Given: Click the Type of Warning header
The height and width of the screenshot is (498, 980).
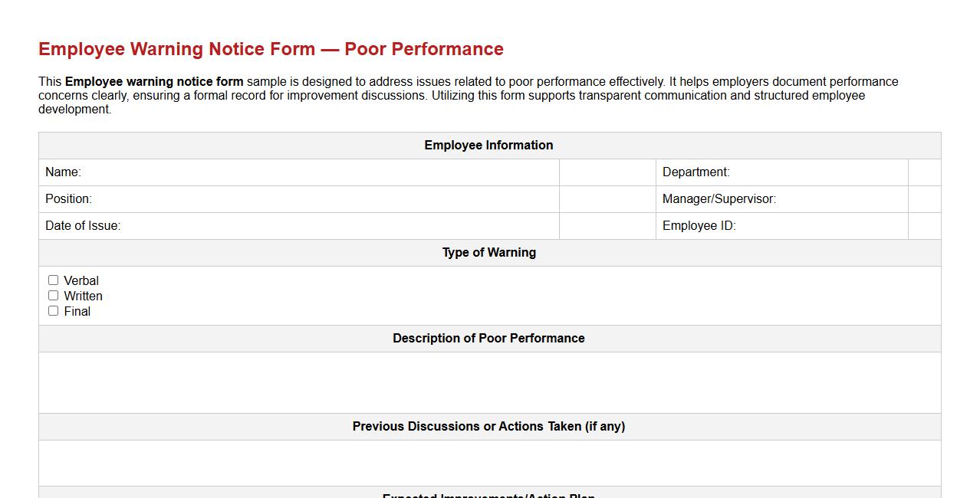Looking at the screenshot, I should tap(489, 252).
